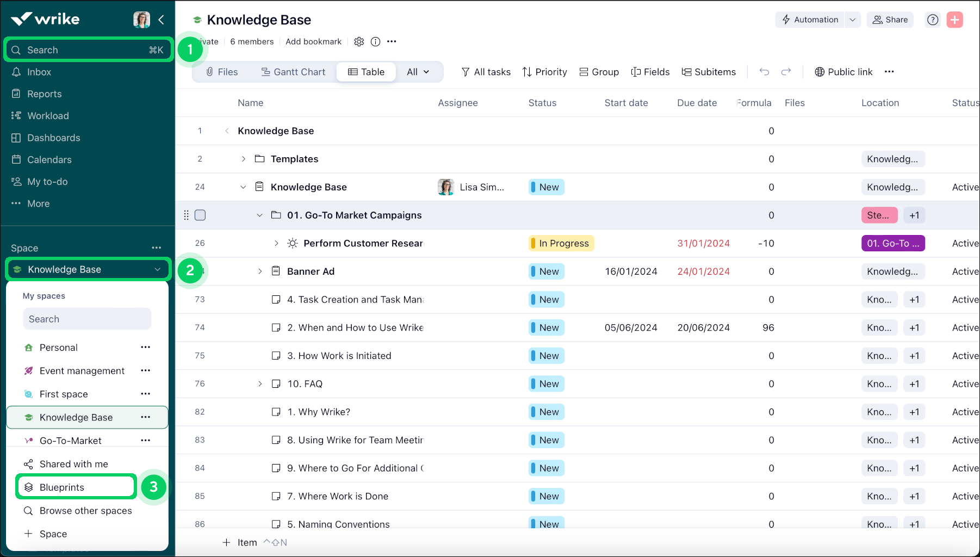Click the help question mark icon

(x=933, y=20)
